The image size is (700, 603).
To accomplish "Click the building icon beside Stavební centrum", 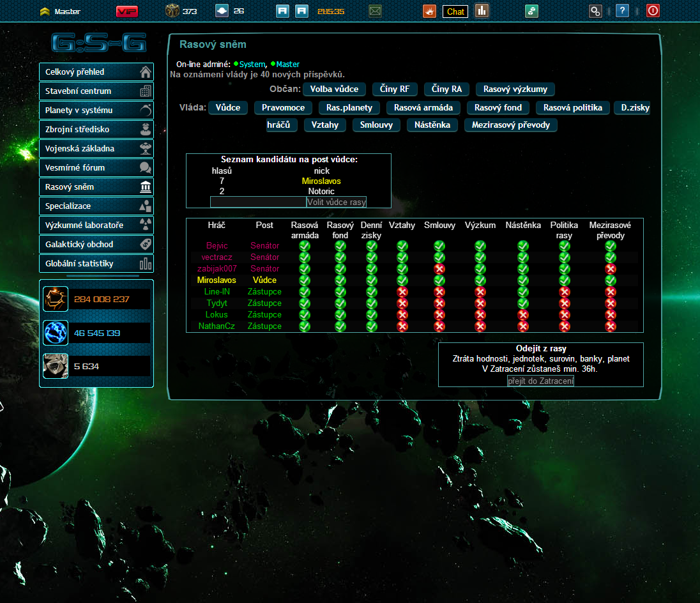I will tap(146, 91).
